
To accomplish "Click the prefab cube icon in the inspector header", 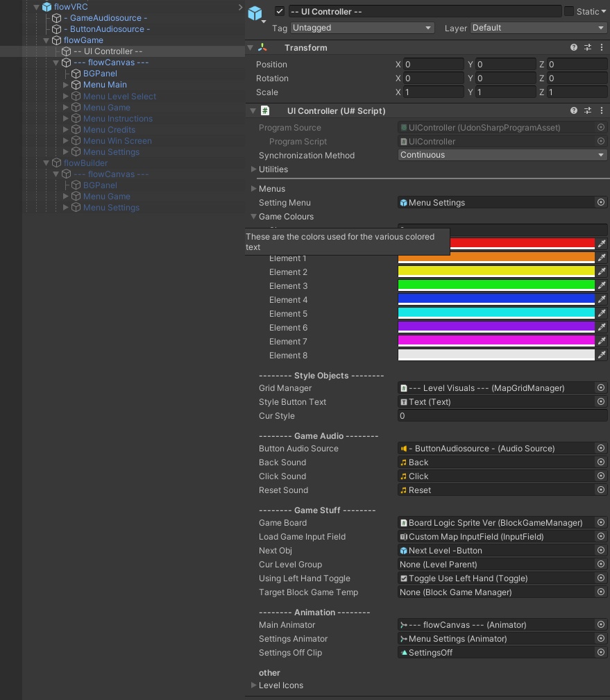I will point(254,12).
